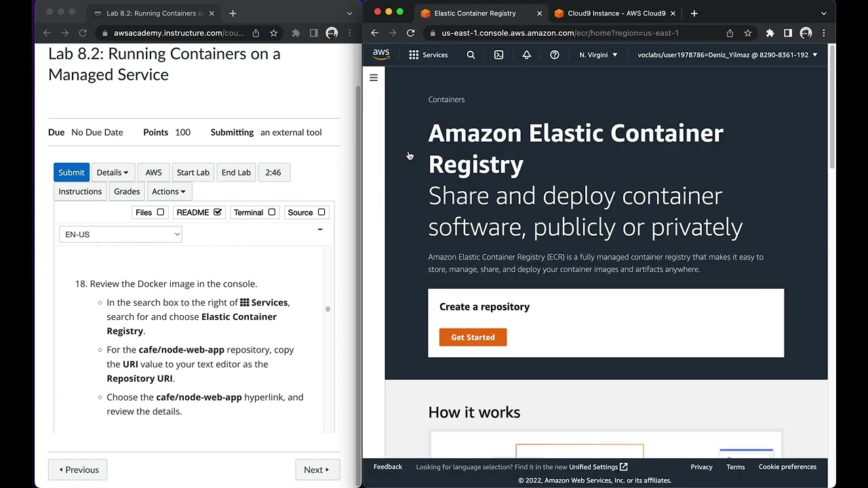The height and width of the screenshot is (488, 868).
Task: Uncheck the README checkbox
Action: (x=218, y=212)
